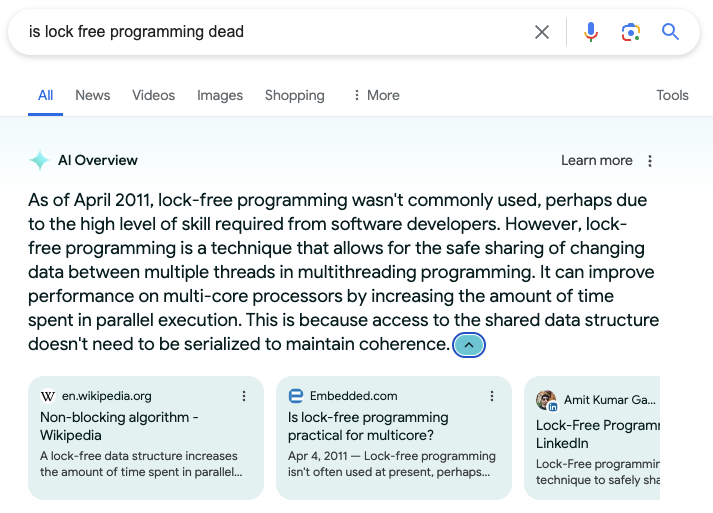This screenshot has width=713, height=513.
Task: Open AI Overview three-dot options menu
Action: point(650,161)
